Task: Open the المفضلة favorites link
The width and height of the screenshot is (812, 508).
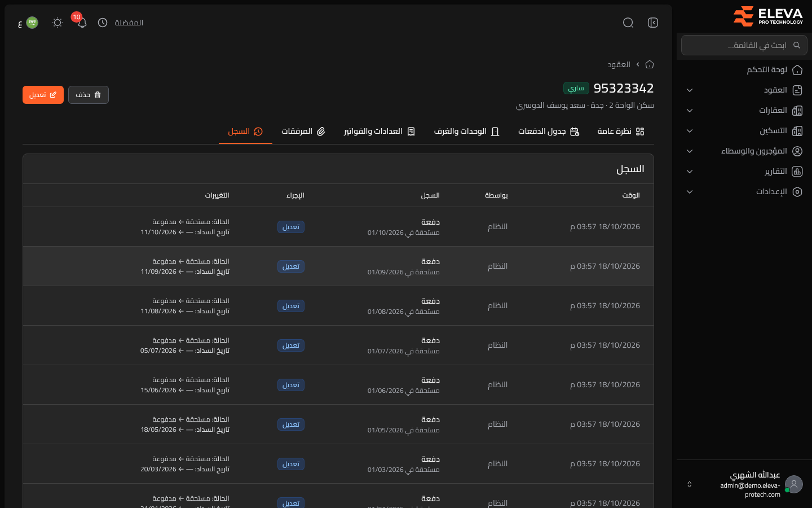Action: pos(129,23)
